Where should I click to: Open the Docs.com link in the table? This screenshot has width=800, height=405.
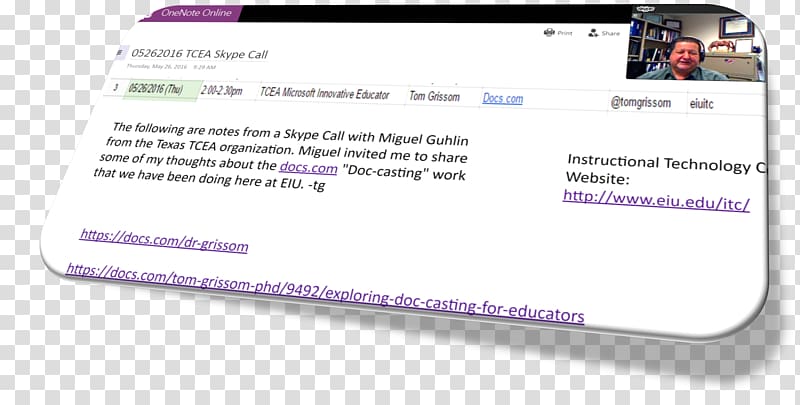click(503, 98)
